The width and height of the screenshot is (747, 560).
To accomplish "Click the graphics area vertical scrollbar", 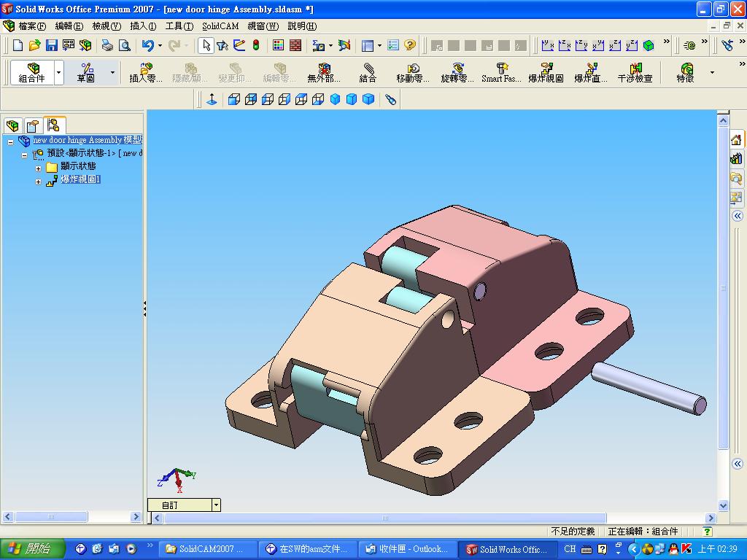I will coord(723,287).
